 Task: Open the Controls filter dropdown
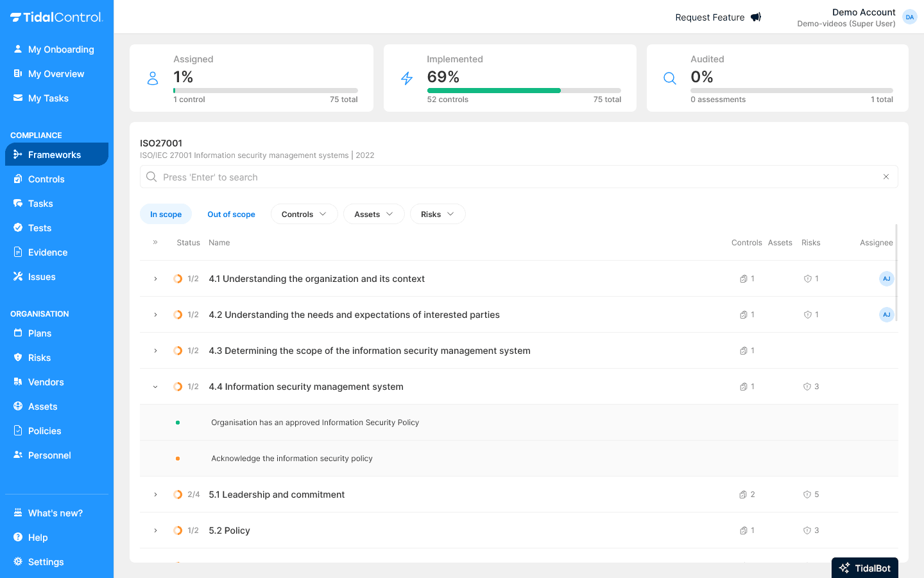click(x=304, y=214)
